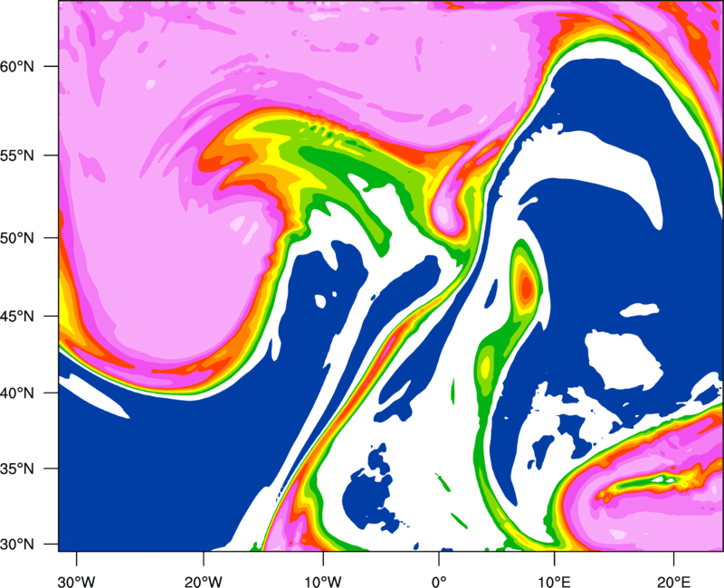Click the 20°E longitude label
Viewport: 724px width, 588px height.
pyautogui.click(x=673, y=582)
